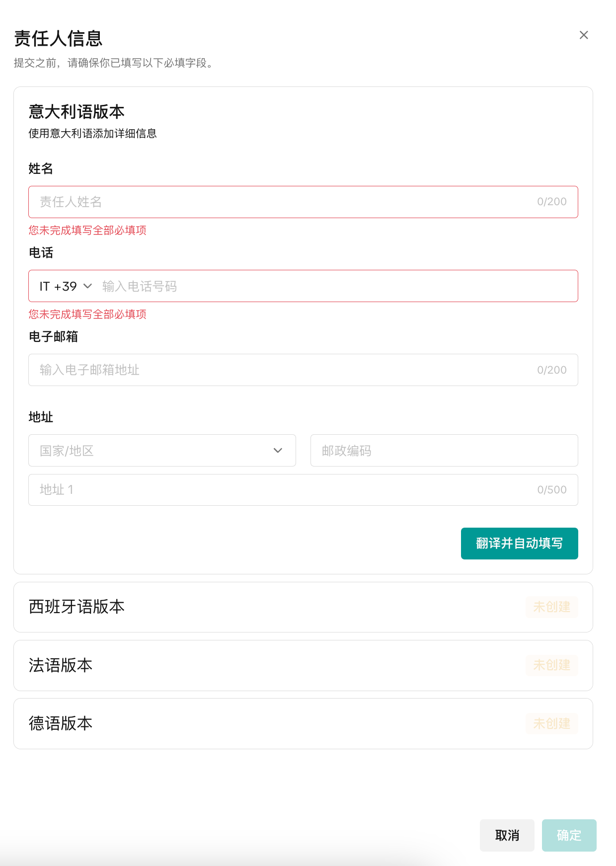Click 未创建 badge on 西班牙语版本 row
The height and width of the screenshot is (866, 616).
(551, 607)
